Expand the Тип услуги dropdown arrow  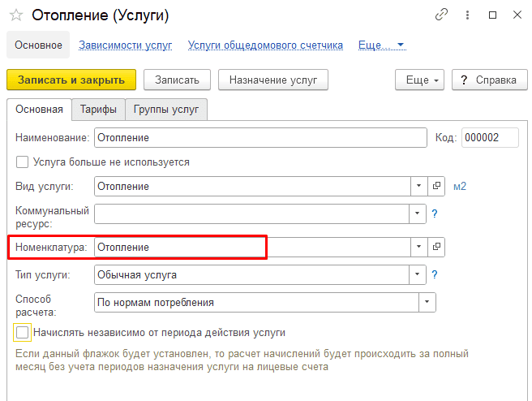pos(418,274)
